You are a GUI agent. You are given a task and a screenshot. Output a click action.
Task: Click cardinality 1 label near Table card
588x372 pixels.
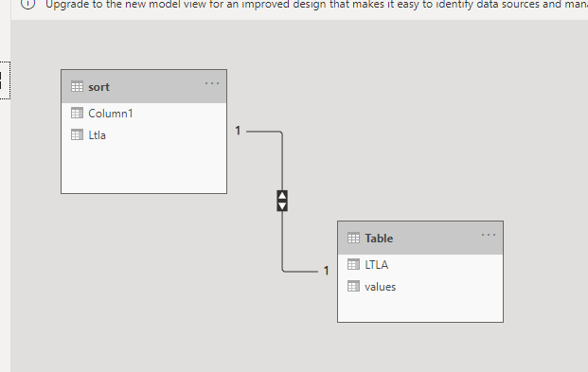coord(327,271)
